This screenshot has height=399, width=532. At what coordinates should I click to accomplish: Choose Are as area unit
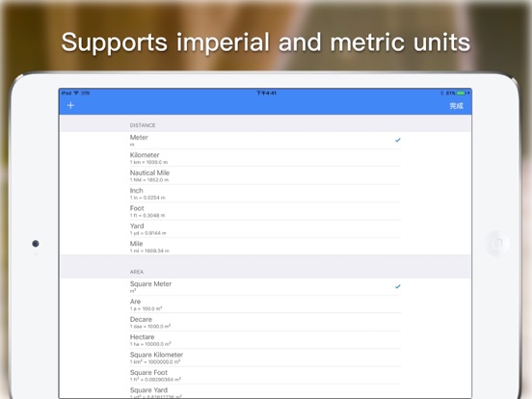(265, 305)
